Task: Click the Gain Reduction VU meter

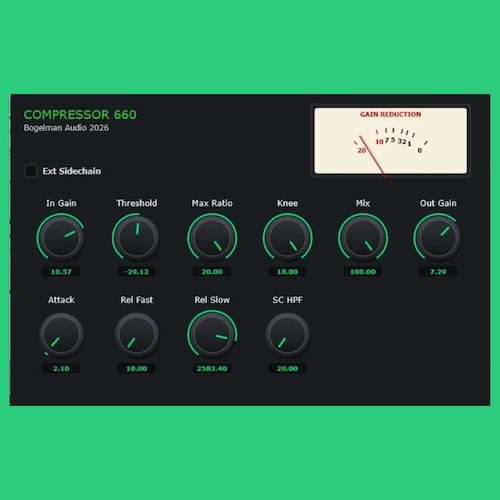Action: tap(391, 140)
